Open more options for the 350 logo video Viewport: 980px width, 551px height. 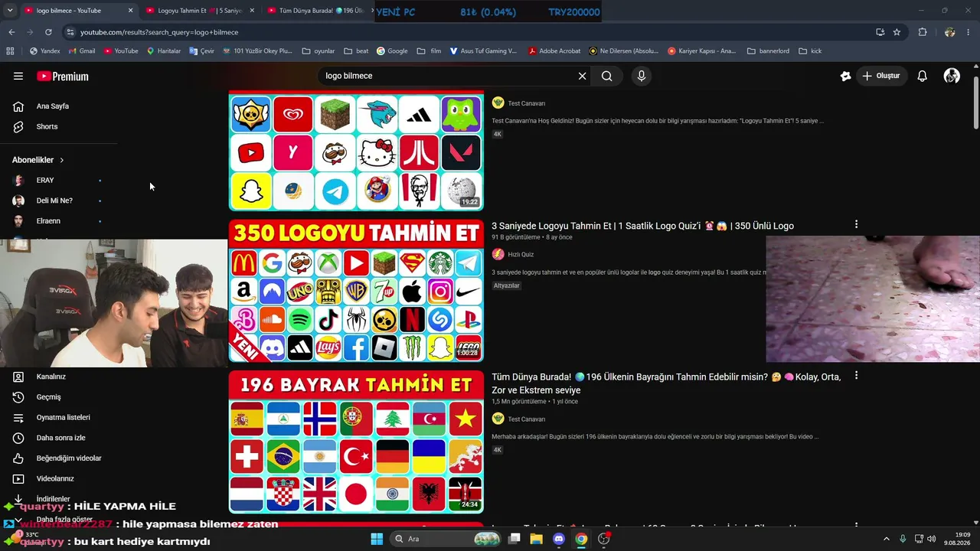[856, 224]
